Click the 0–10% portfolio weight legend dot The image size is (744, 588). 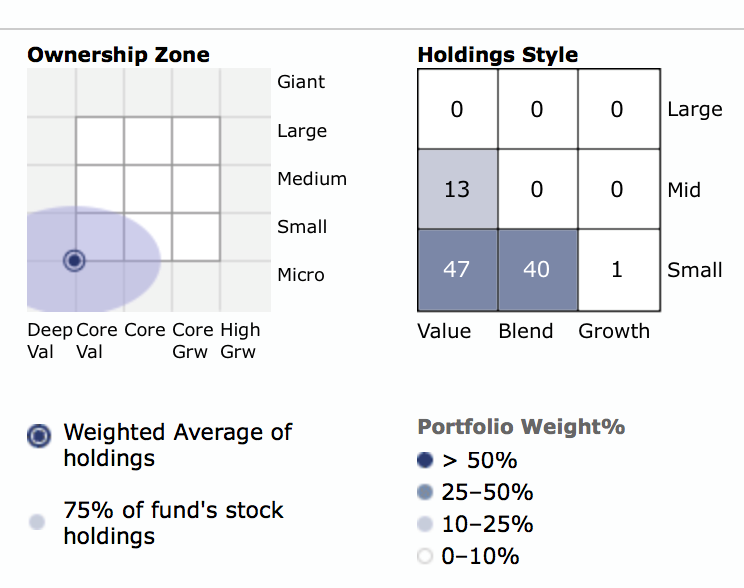pyautogui.click(x=425, y=556)
